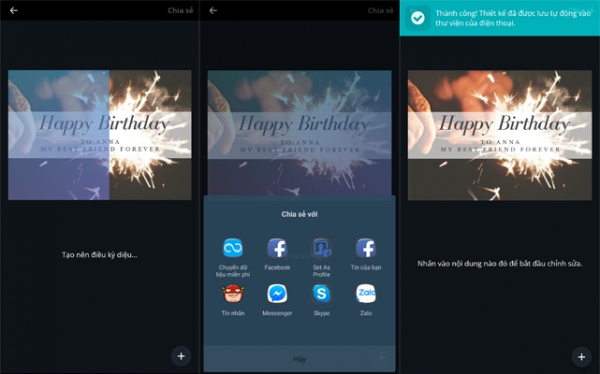
Task: Tap Chia sẻ on the left screen header
Action: tap(180, 10)
